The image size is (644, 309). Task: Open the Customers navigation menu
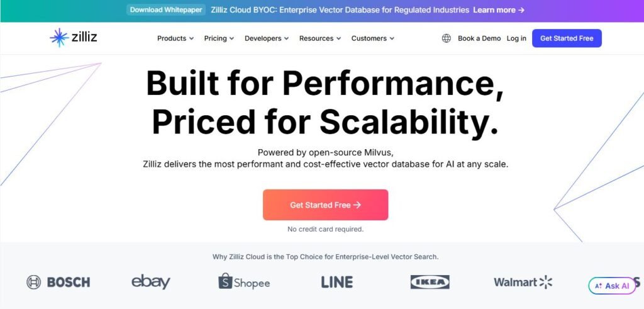point(373,38)
